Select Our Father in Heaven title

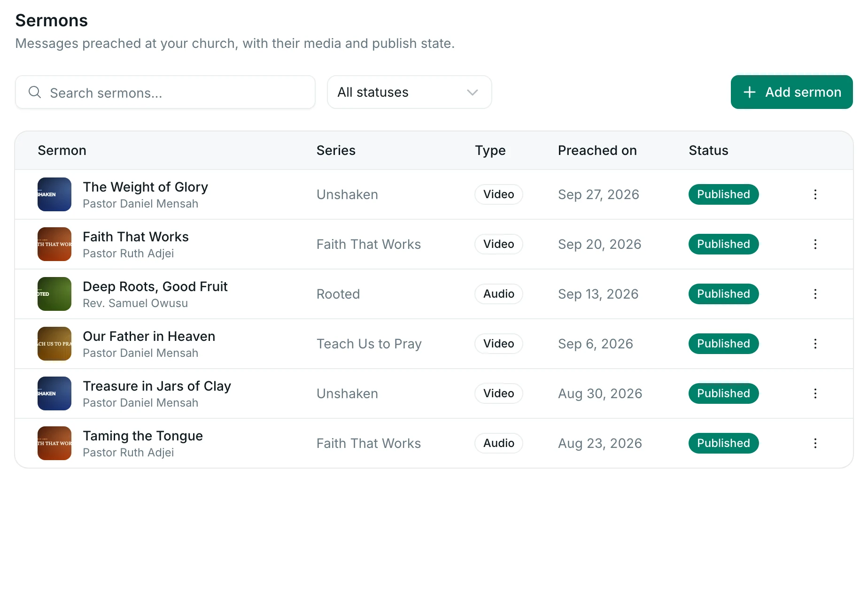[149, 336]
